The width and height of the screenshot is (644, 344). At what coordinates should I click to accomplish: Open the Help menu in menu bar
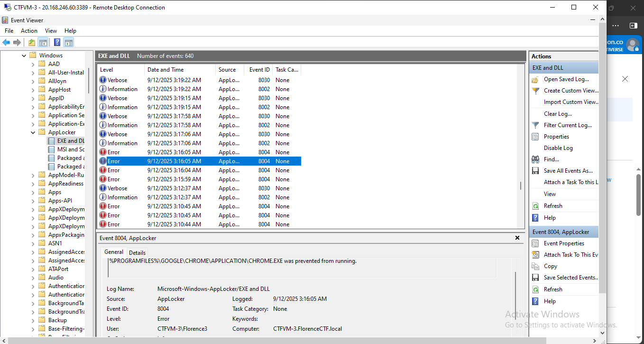click(x=70, y=31)
